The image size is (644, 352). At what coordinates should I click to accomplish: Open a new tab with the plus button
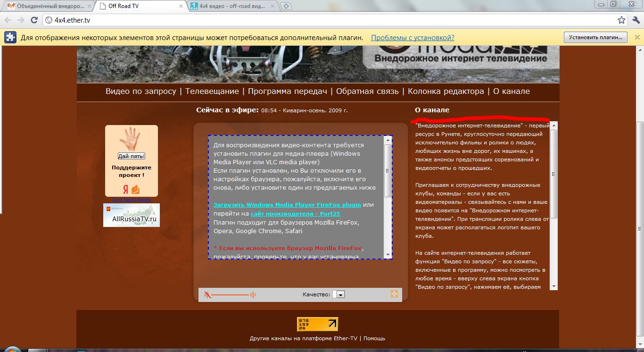pos(286,6)
